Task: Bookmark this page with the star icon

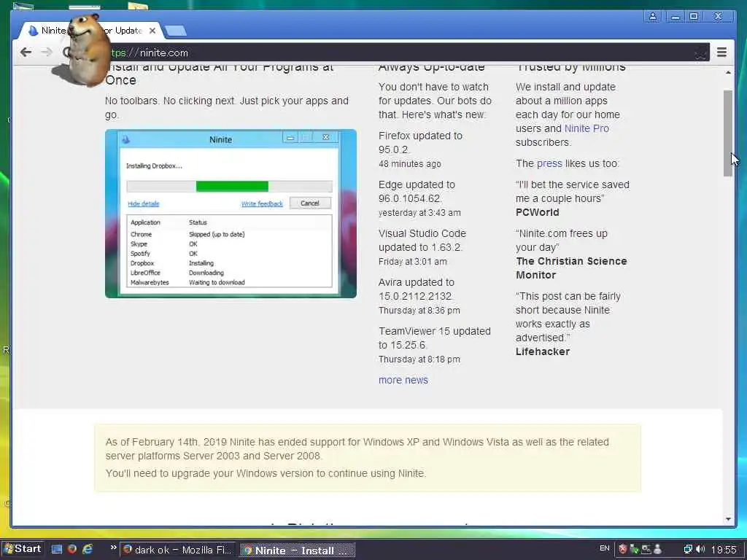Action: (x=700, y=52)
